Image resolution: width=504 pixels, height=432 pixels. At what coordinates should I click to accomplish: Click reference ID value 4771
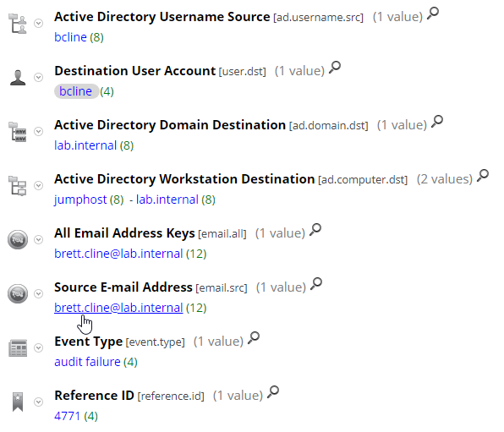coord(67,416)
